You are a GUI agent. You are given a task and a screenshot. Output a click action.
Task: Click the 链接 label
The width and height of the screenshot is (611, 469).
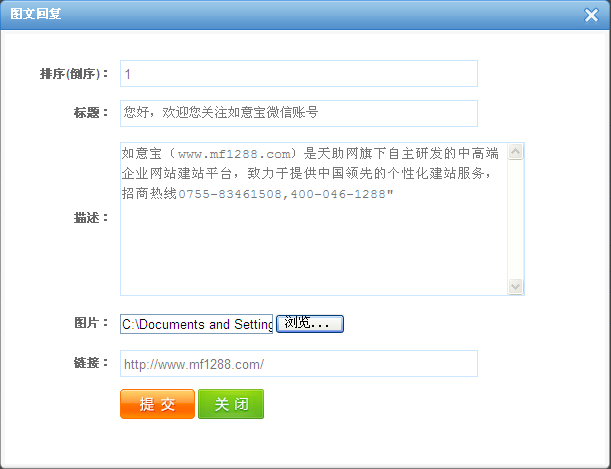(x=90, y=363)
